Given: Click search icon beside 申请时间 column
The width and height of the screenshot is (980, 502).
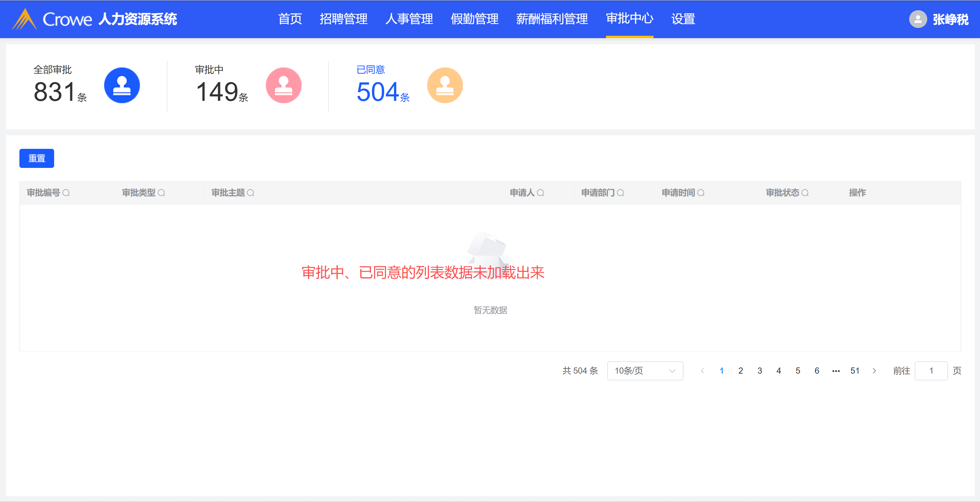Looking at the screenshot, I should tap(701, 193).
